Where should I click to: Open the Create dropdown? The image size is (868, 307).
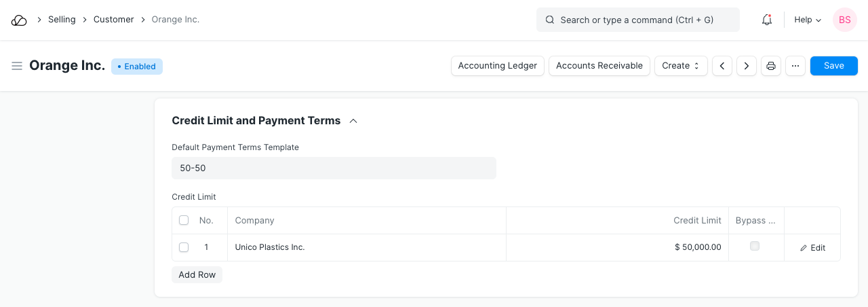point(681,66)
